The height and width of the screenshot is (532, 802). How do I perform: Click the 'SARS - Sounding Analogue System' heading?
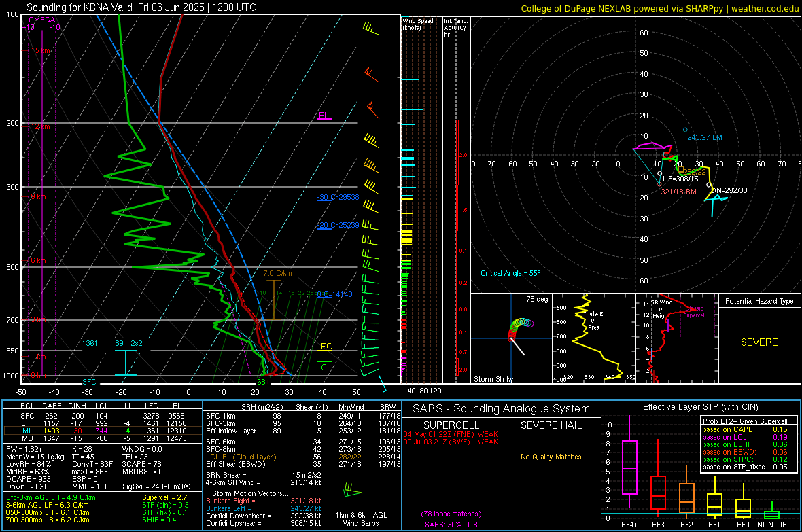tap(501, 409)
